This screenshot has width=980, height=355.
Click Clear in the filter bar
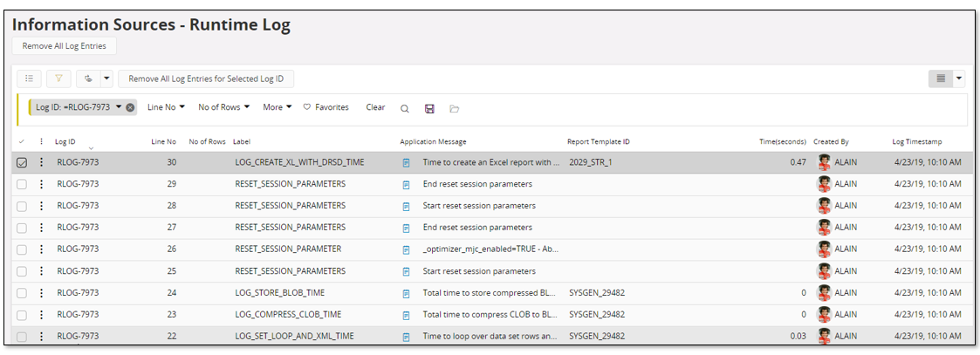coord(375,107)
